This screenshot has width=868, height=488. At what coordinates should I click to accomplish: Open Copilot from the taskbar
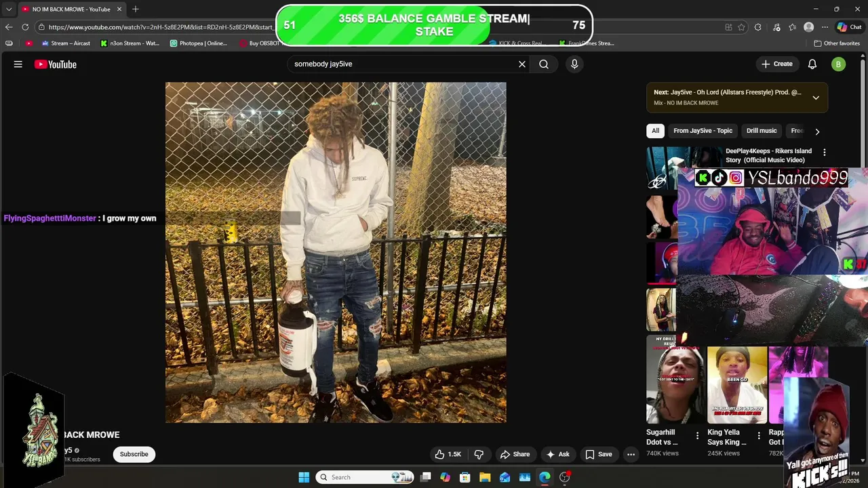pos(445,477)
